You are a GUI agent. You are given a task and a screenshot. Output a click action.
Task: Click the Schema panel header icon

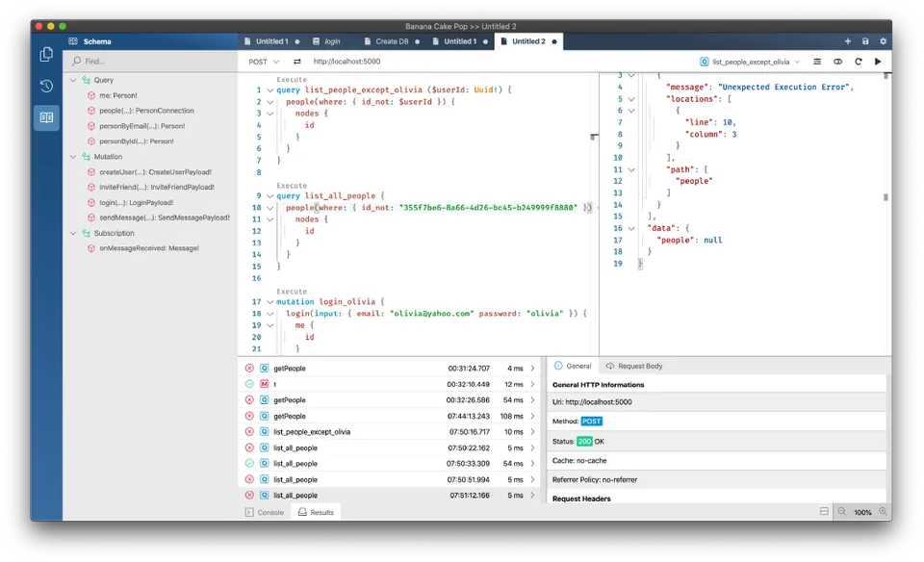click(x=73, y=41)
